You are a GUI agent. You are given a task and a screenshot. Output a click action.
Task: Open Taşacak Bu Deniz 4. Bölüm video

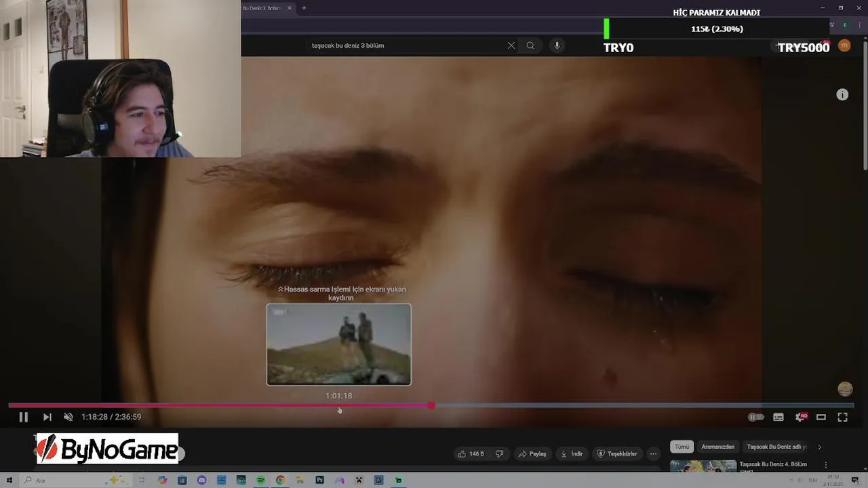773,464
